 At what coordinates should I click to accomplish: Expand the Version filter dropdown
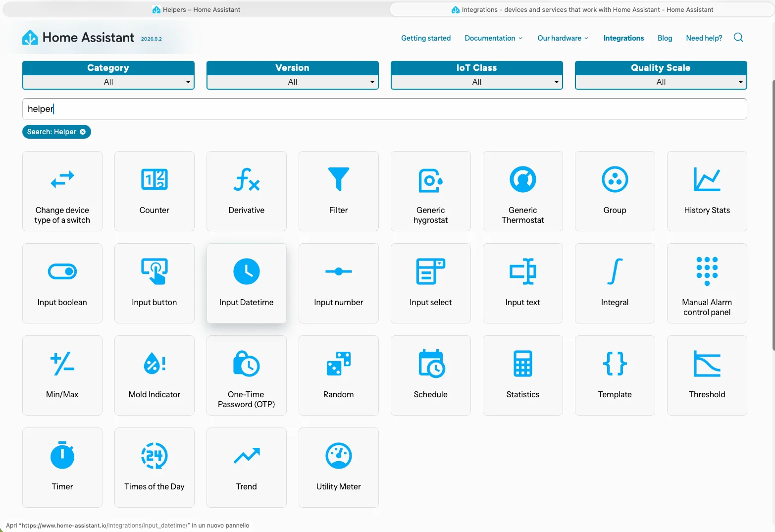[293, 82]
